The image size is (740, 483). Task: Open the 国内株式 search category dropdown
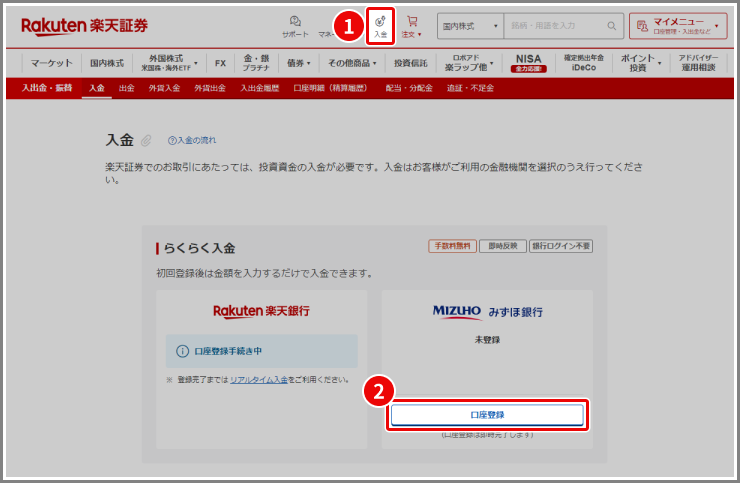[x=471, y=26]
